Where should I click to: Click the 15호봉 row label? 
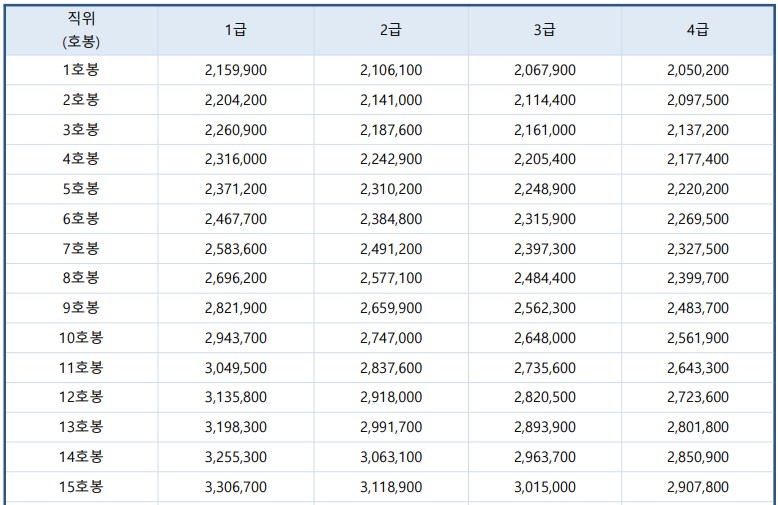coord(81,487)
